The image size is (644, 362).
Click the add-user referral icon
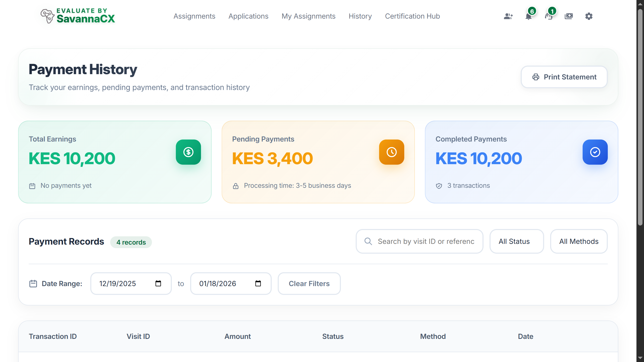point(508,16)
